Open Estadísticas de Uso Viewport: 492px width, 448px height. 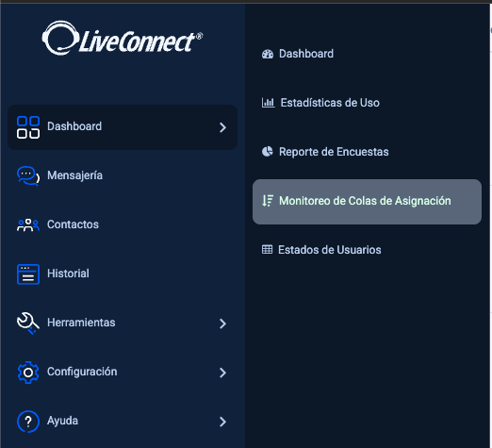click(330, 103)
